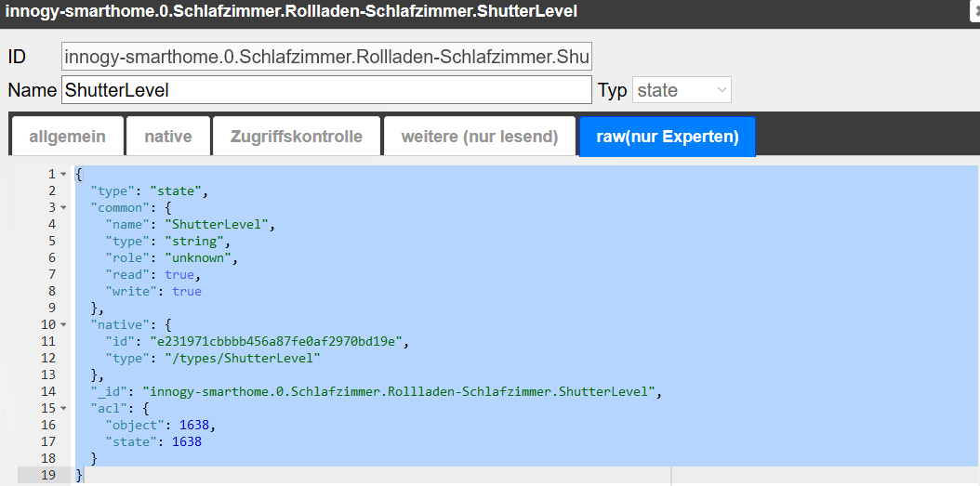Click the "read": true value on line 7
Image resolution: width=980 pixels, height=486 pixels.
pyautogui.click(x=179, y=274)
